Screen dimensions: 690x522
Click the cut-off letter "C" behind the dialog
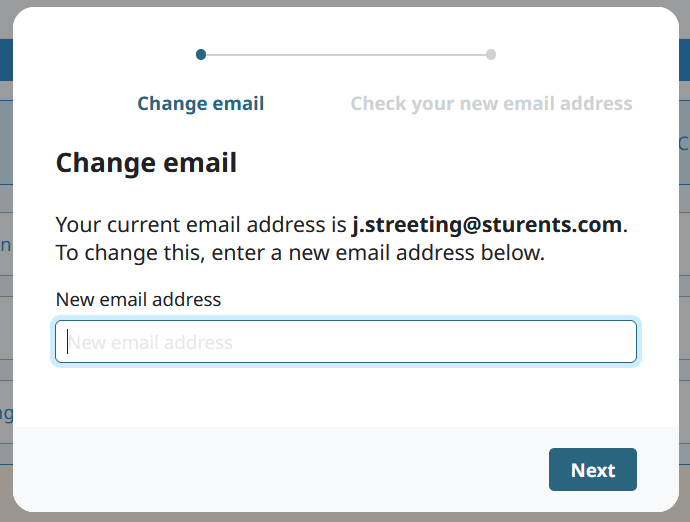[684, 143]
